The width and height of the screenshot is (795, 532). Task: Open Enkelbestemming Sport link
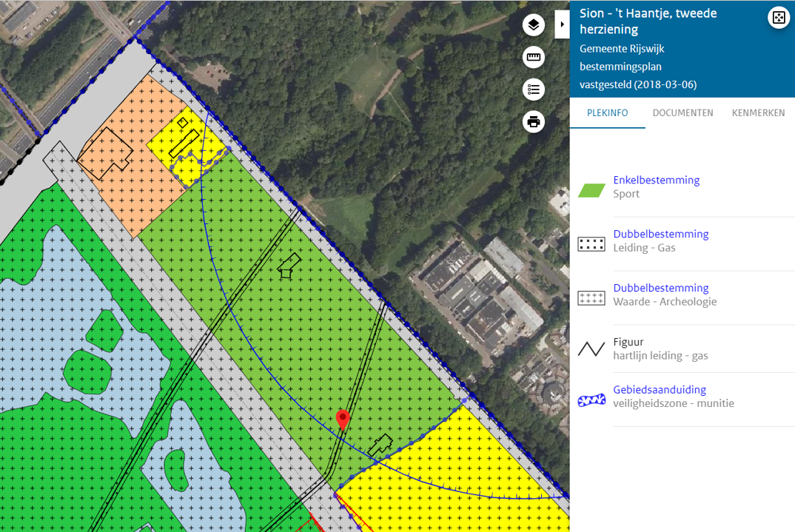coord(656,180)
